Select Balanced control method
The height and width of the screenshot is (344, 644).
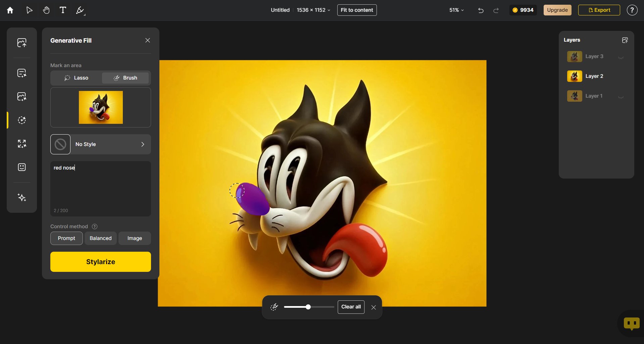[101, 238]
